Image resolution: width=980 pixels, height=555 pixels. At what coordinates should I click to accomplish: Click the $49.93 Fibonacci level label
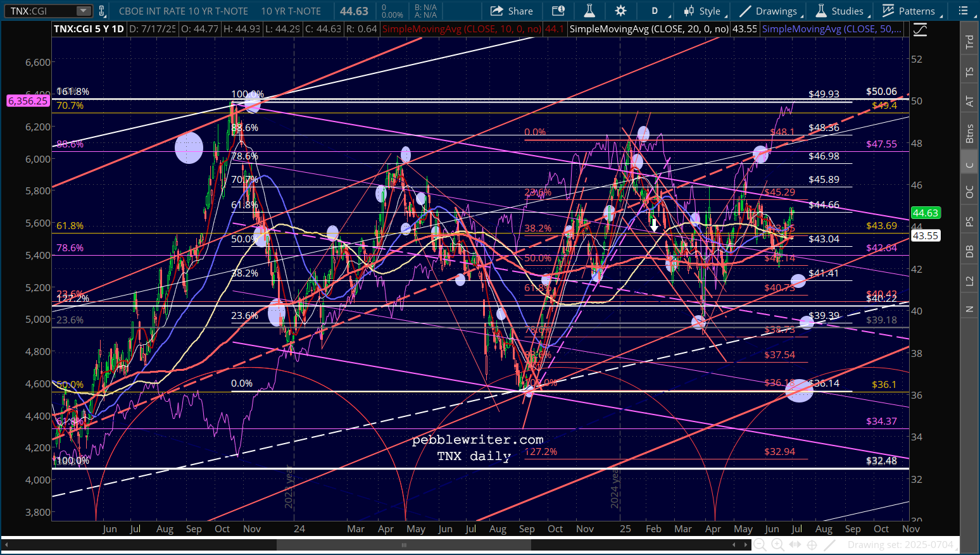click(x=824, y=94)
